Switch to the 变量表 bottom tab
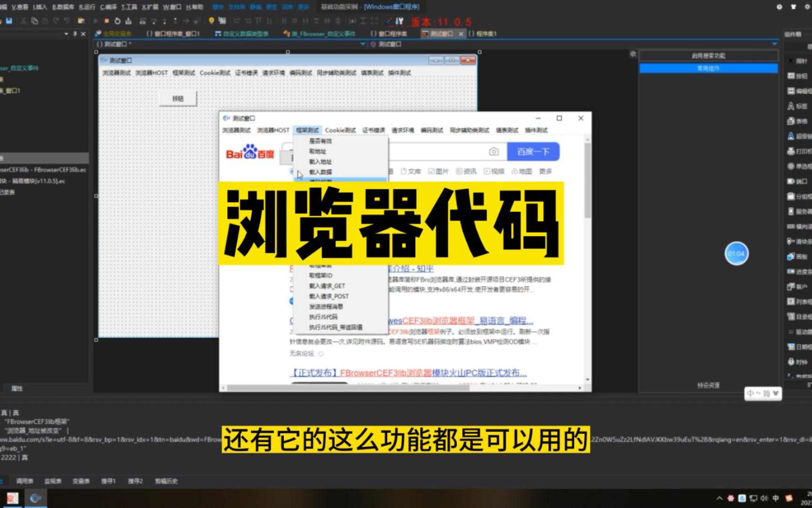Viewport: 812px width, 508px height. [x=81, y=481]
